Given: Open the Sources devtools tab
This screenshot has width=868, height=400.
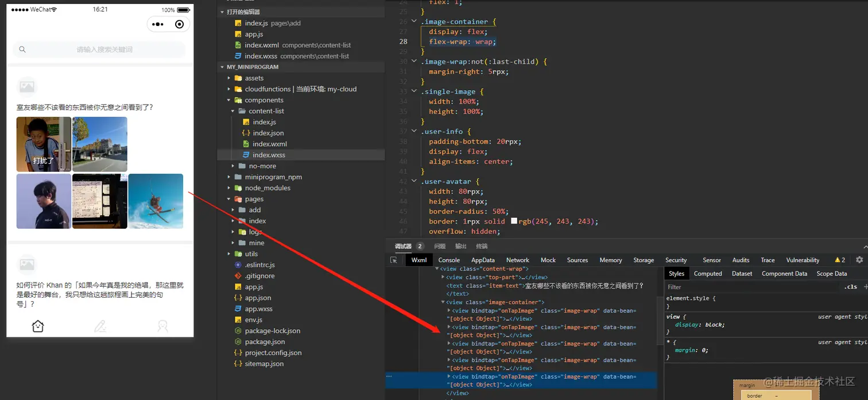Looking at the screenshot, I should 577,260.
